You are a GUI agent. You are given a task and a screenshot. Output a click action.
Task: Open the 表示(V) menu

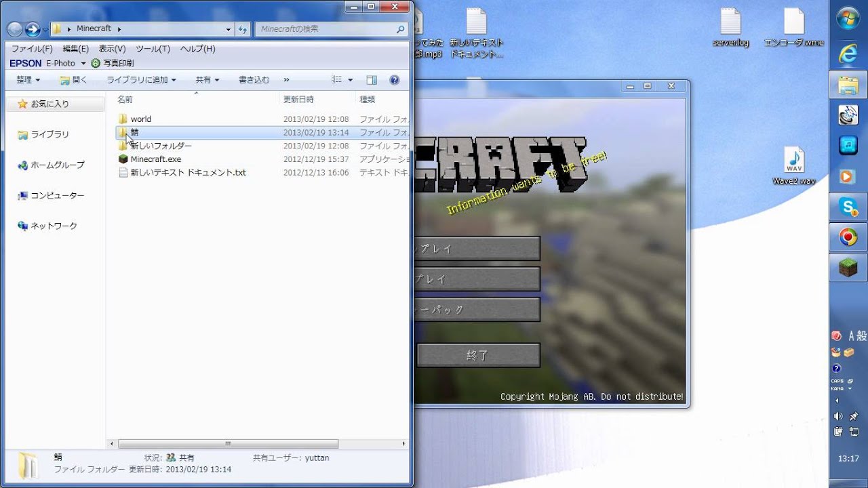(113, 49)
